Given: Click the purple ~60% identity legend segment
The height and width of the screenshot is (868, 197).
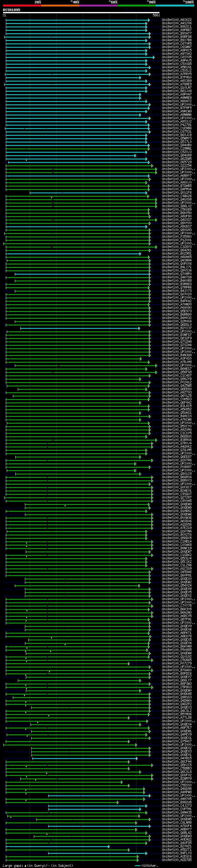Looking at the screenshot, I should pyautogui.click(x=98, y=6).
